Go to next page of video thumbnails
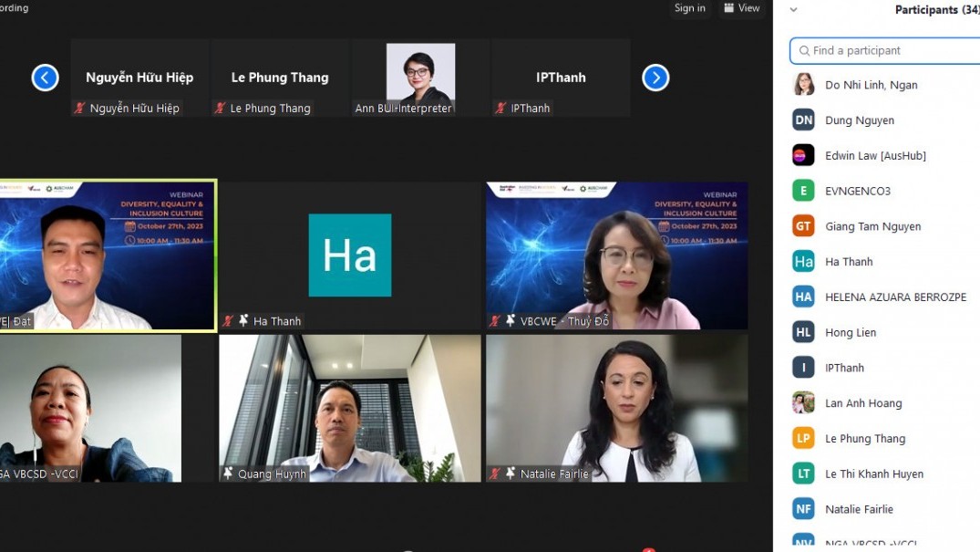980x552 pixels. [x=655, y=78]
